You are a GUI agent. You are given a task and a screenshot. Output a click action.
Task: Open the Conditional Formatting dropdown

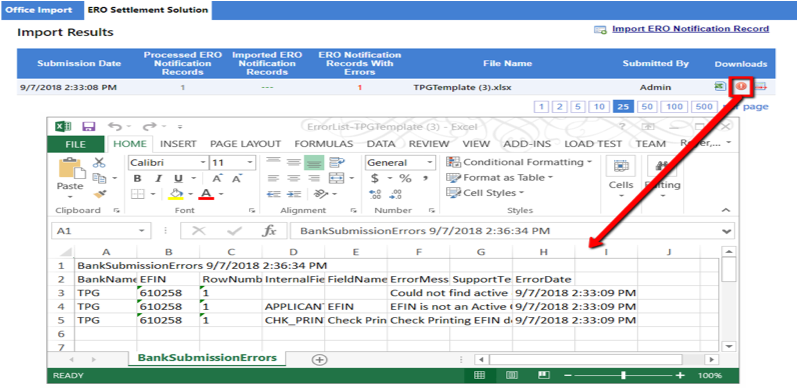tap(519, 162)
